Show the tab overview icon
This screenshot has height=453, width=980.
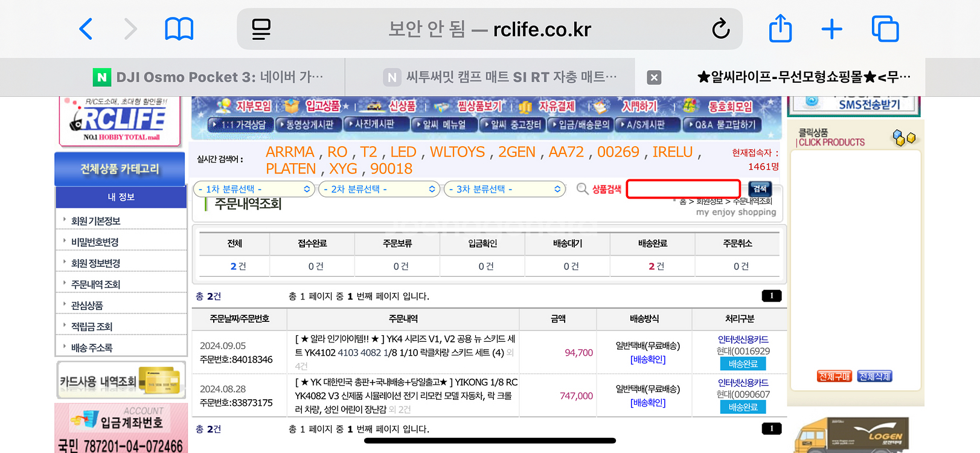(885, 29)
